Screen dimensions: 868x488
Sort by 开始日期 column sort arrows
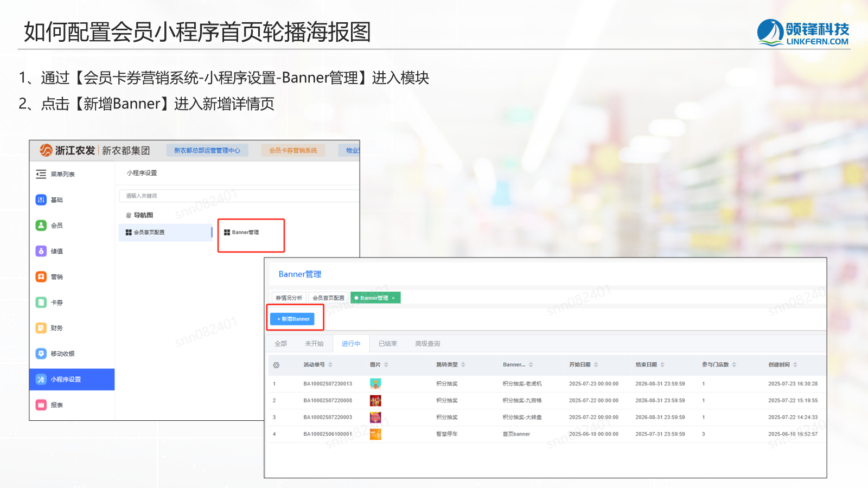click(x=596, y=365)
